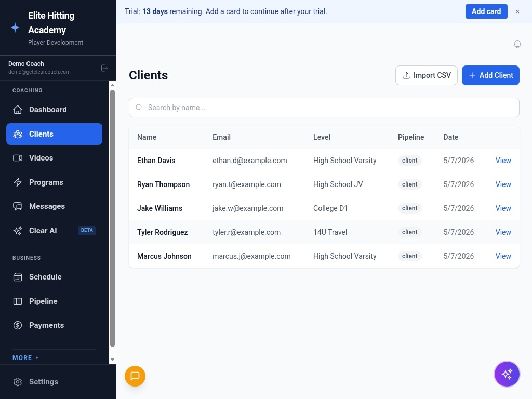
Task: View Ryan Thompson's client profile
Action: pyautogui.click(x=503, y=184)
